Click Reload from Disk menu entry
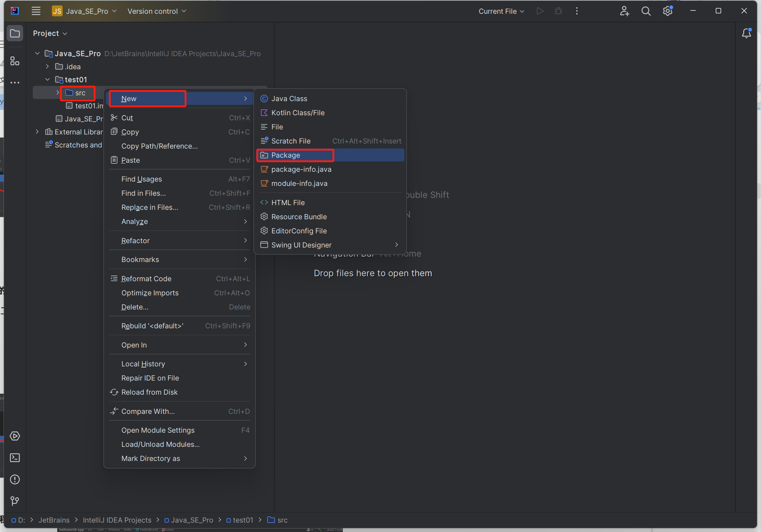The width and height of the screenshot is (761, 532). 149,392
